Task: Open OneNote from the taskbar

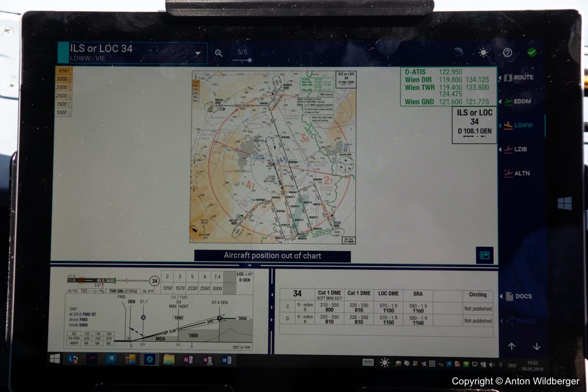Action: pyautogui.click(x=188, y=360)
